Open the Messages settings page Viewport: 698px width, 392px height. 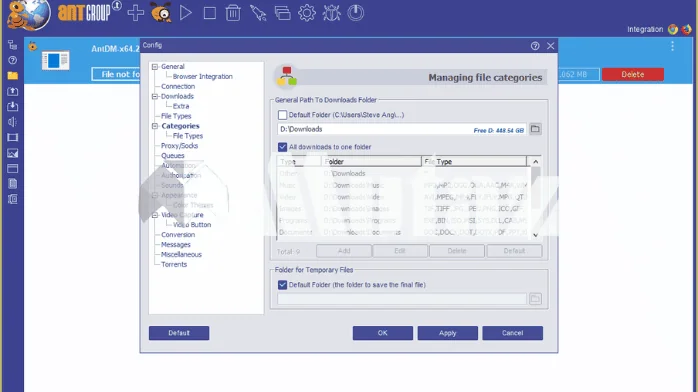coord(175,245)
